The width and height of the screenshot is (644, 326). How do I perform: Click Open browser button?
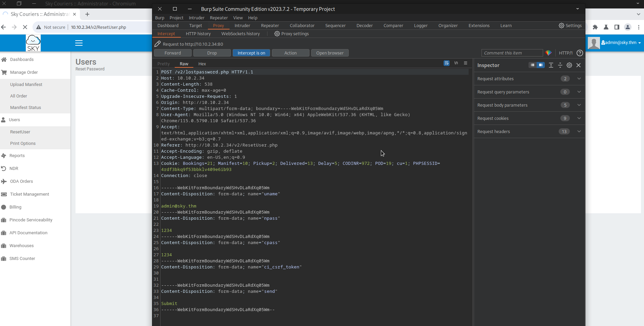(330, 53)
